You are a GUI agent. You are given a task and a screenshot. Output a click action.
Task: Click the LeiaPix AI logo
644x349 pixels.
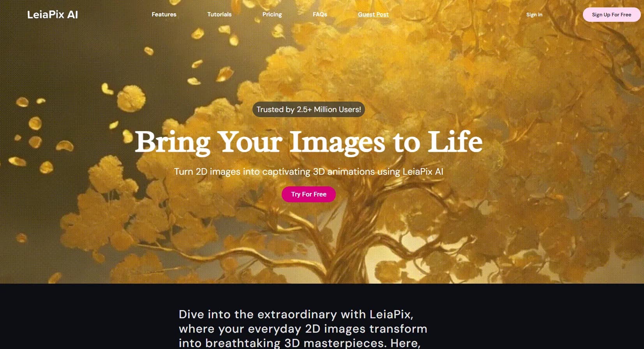click(53, 15)
